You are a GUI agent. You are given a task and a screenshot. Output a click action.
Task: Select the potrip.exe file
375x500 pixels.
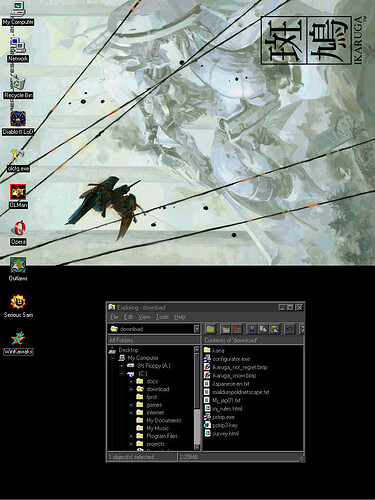coord(219,417)
